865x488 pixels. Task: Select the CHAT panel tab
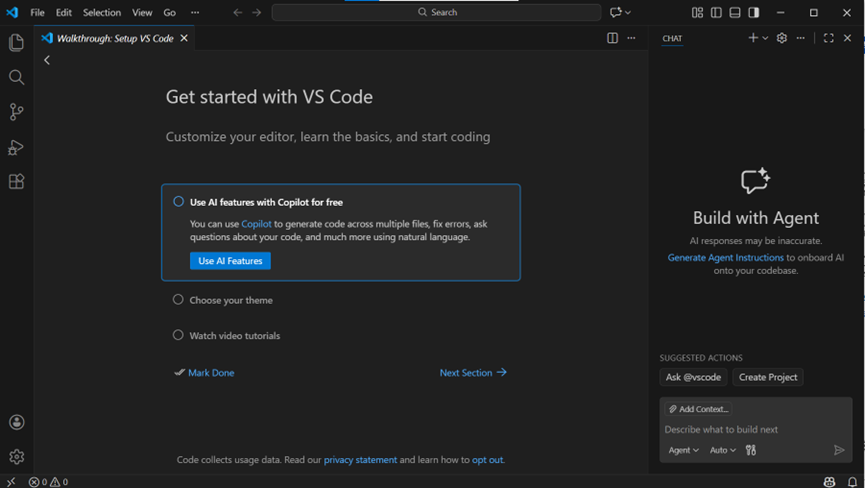pyautogui.click(x=672, y=38)
